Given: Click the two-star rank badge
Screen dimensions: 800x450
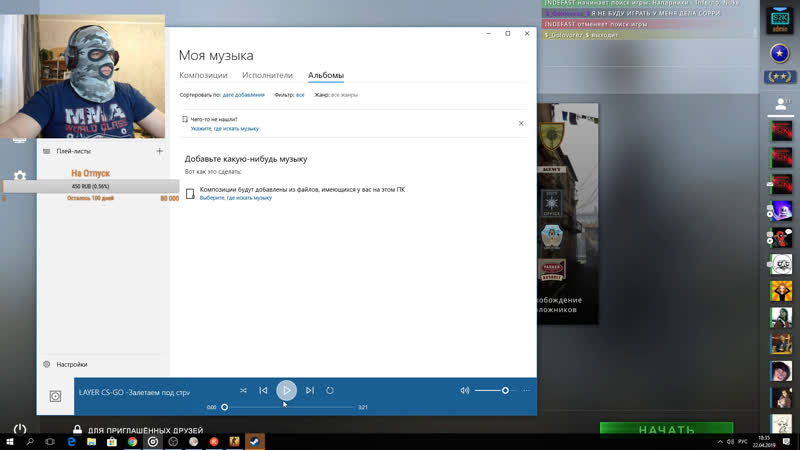Looking at the screenshot, I should (780, 77).
